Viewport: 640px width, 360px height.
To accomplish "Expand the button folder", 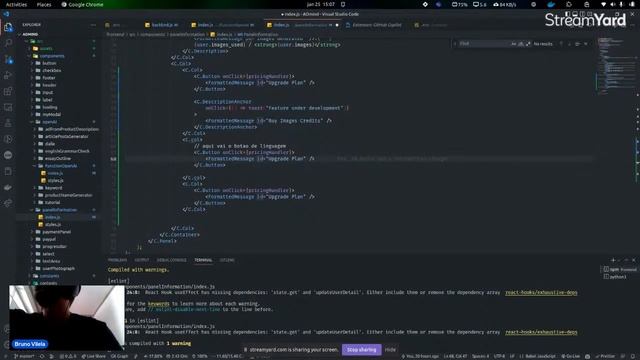I will point(49,63).
